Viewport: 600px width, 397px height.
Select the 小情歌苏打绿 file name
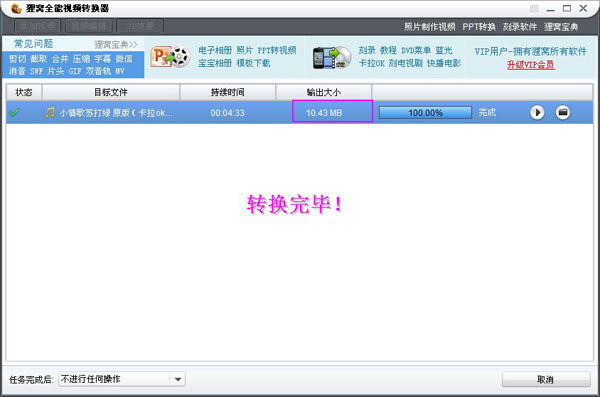pyautogui.click(x=116, y=113)
